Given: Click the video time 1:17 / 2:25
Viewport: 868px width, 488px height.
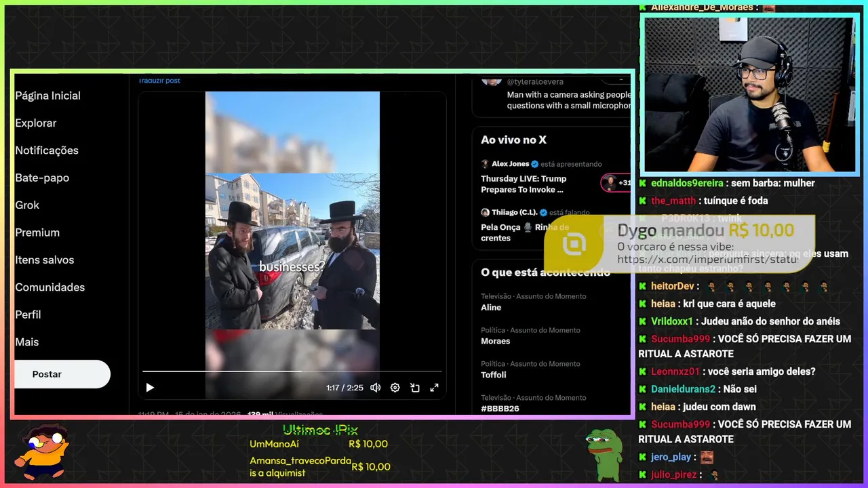Looking at the screenshot, I should click(x=344, y=388).
